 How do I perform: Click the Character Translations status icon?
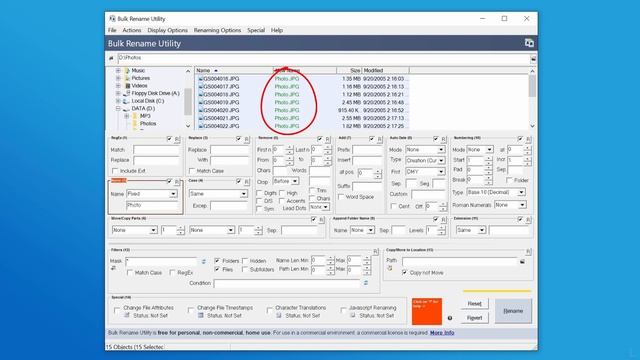tap(279, 316)
